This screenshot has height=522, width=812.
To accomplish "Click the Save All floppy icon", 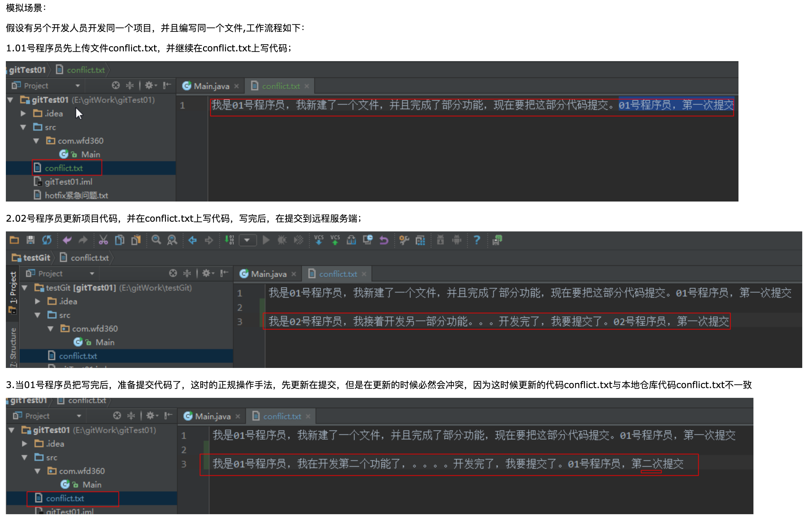I will [x=31, y=240].
